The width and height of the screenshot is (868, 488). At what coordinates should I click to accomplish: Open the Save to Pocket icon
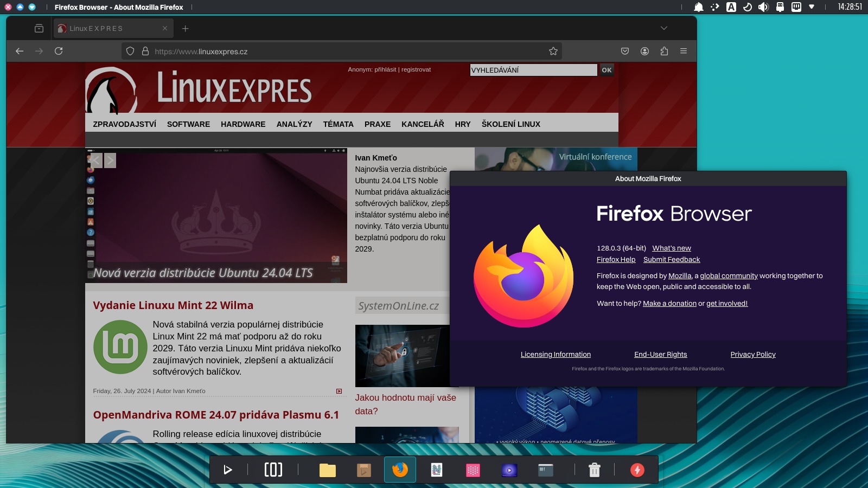(625, 51)
